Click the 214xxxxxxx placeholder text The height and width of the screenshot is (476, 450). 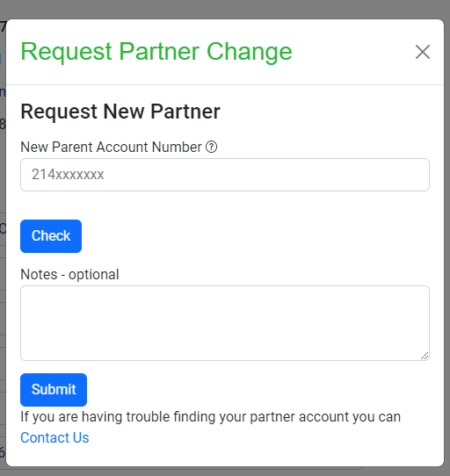click(68, 175)
